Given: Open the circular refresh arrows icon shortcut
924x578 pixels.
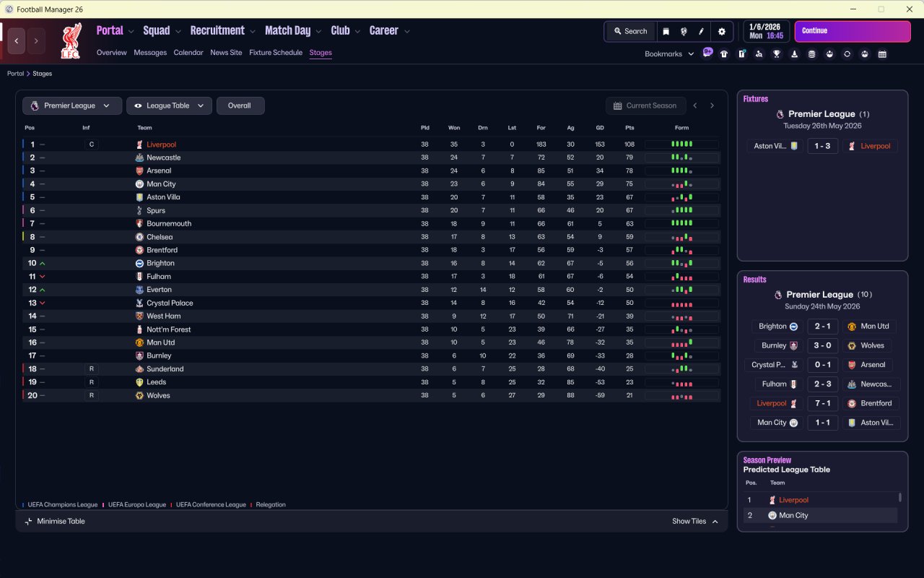Looking at the screenshot, I should (x=847, y=54).
